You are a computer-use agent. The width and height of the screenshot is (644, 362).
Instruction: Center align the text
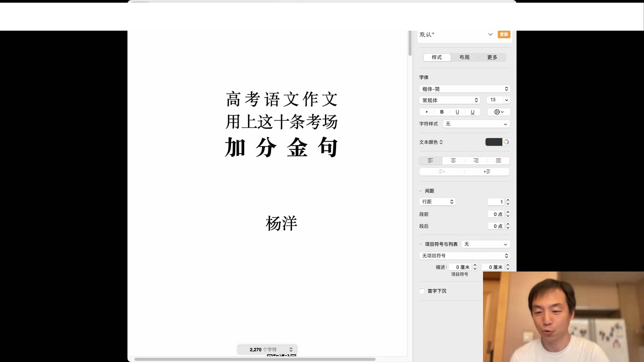pos(453,161)
